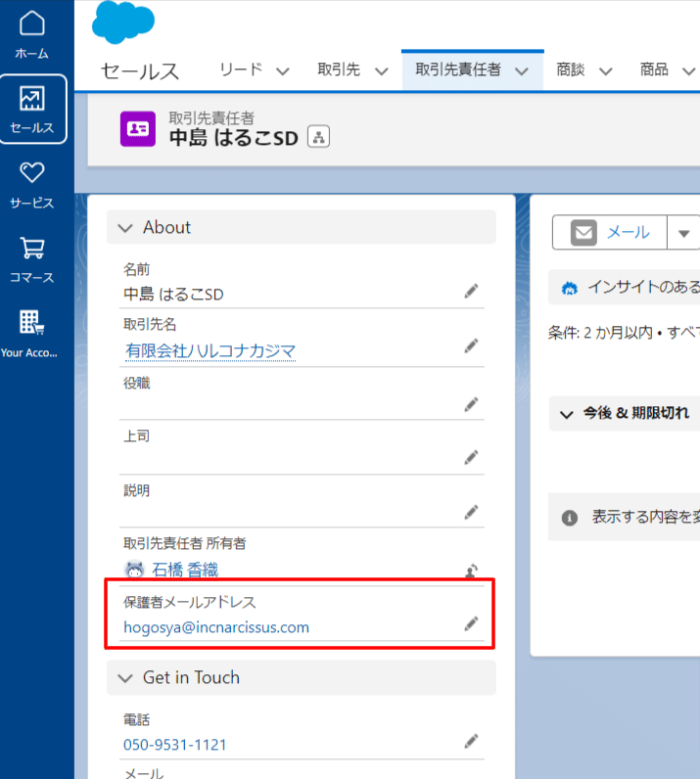Viewport: 700px width, 779px height.
Task: Edit the 電話 field with the pencil icon
Action: 471,742
